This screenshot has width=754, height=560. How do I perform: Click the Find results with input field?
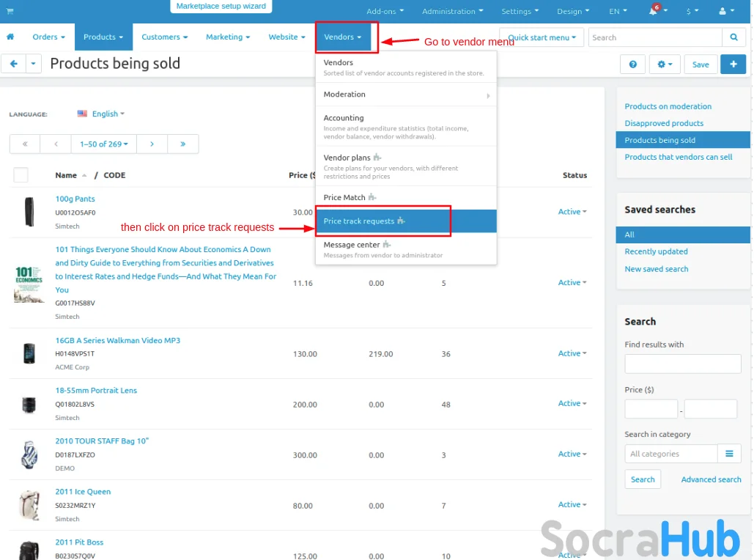pos(682,364)
